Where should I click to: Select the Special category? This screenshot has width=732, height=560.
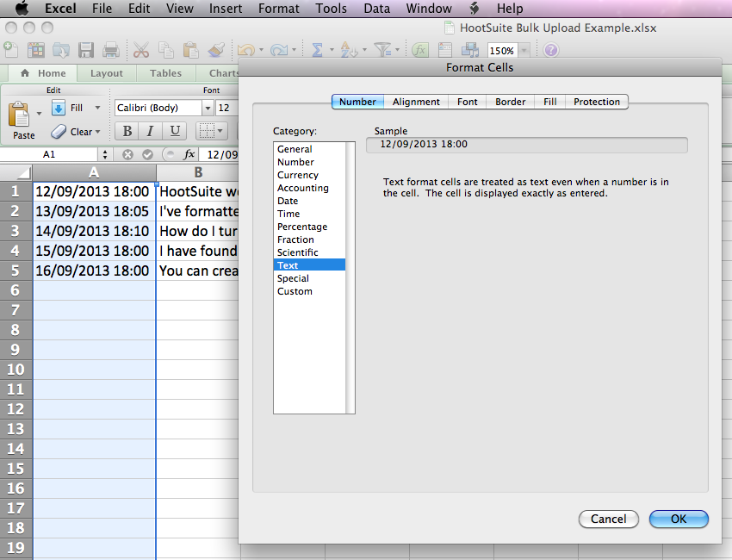tap(309, 278)
